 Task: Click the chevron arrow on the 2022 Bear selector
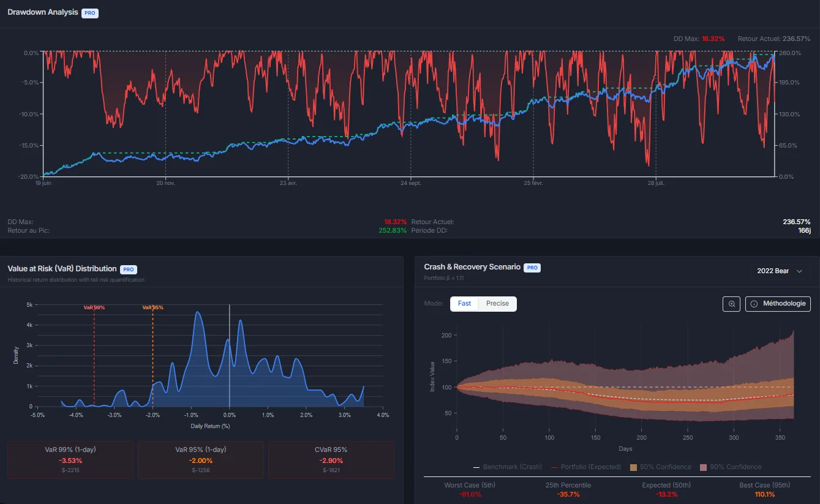pos(800,271)
